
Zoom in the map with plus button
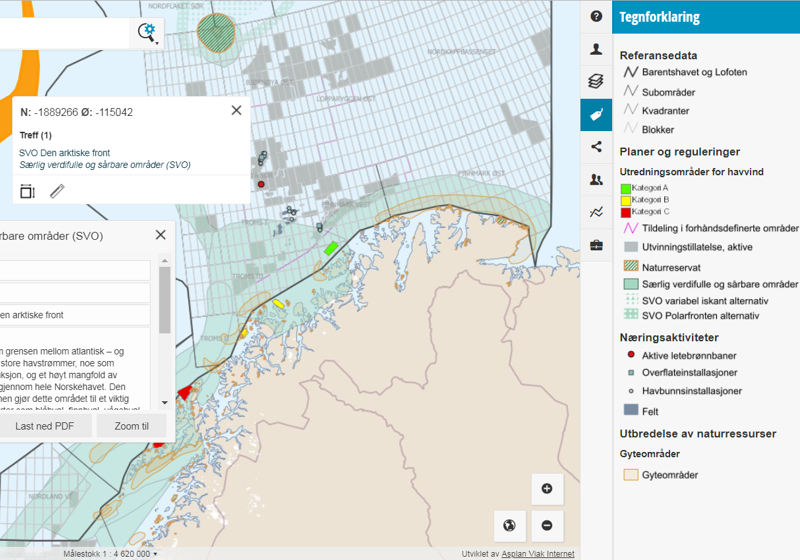[x=547, y=489]
